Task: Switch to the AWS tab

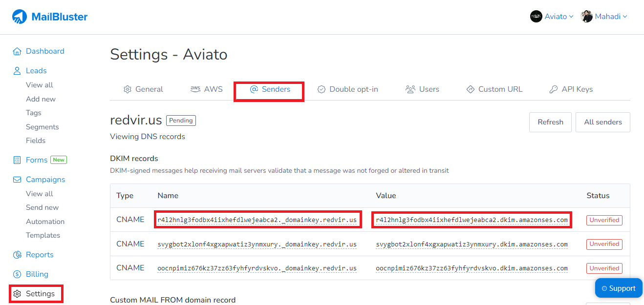Action: 207,89
